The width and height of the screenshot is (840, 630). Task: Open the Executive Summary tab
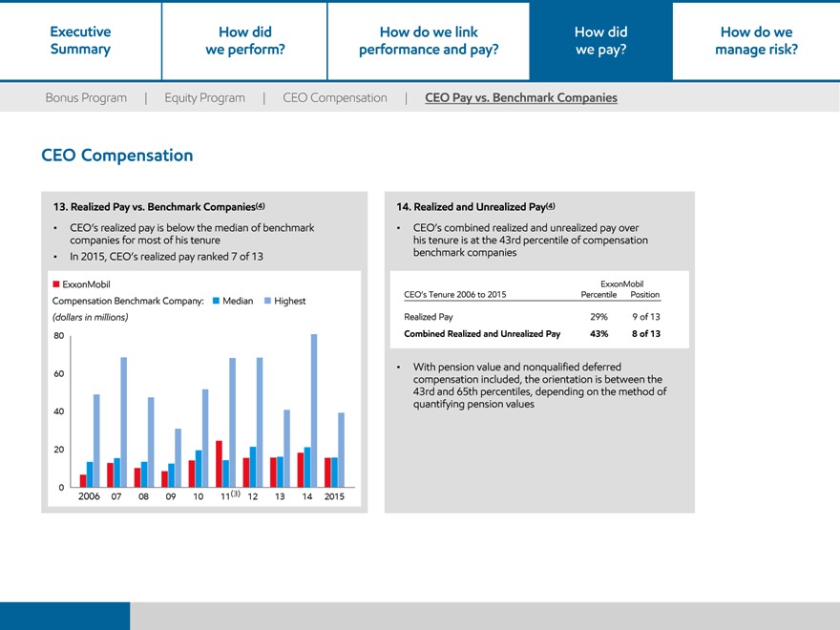pyautogui.click(x=80, y=40)
